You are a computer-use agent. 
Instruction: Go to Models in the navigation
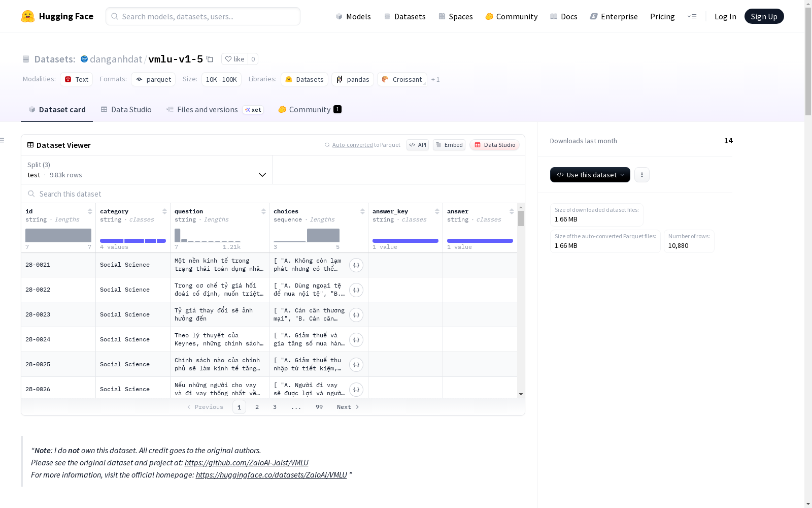click(353, 16)
